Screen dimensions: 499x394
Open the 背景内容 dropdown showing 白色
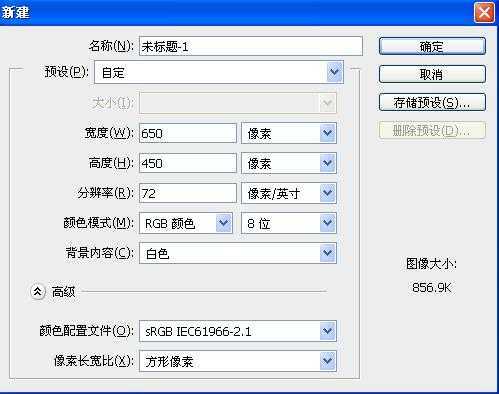click(238, 253)
